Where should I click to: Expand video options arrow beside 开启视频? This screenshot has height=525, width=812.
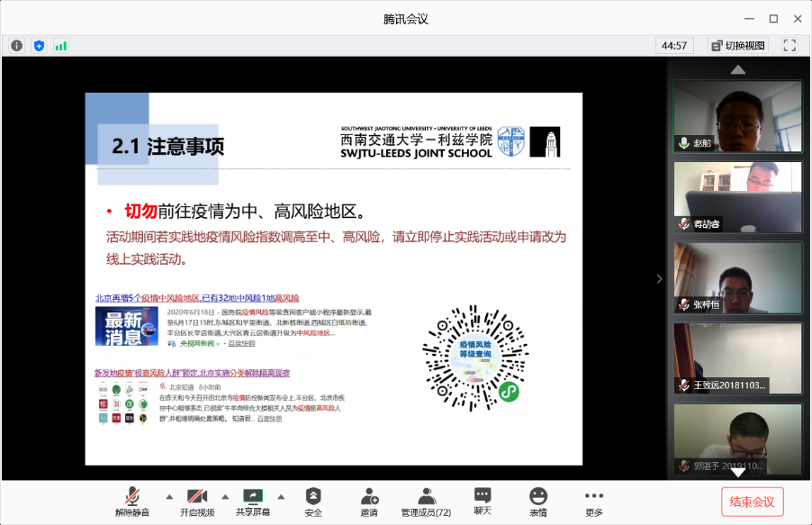coord(225,497)
